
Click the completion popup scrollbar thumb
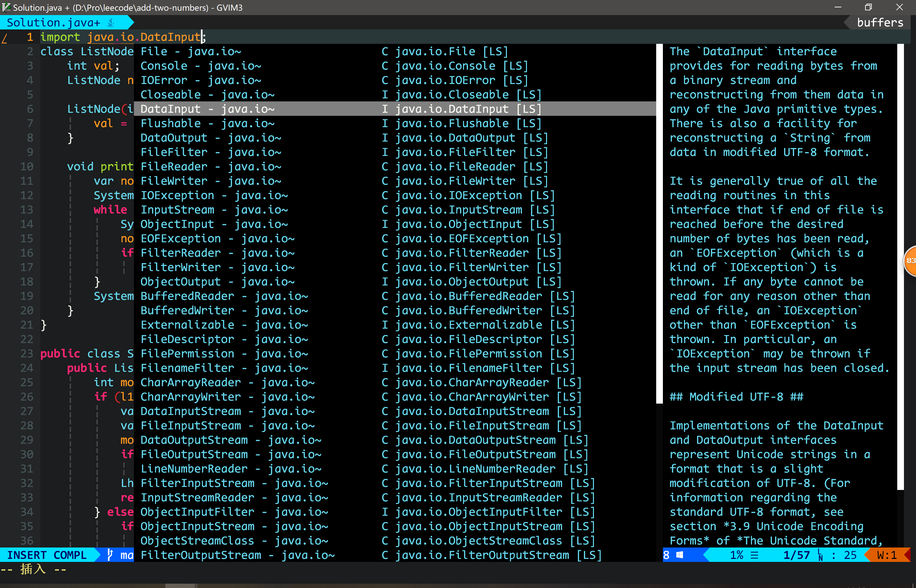tap(659, 224)
